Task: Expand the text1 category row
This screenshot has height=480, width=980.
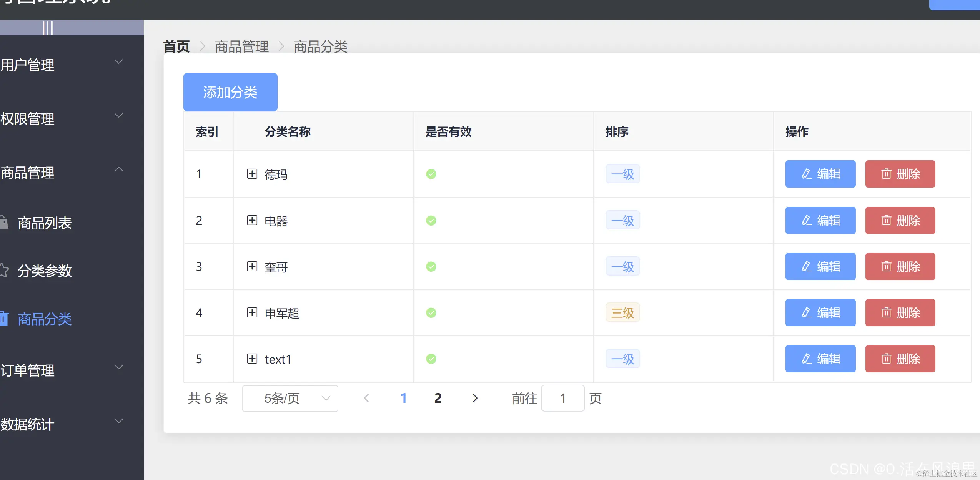Action: (x=252, y=359)
